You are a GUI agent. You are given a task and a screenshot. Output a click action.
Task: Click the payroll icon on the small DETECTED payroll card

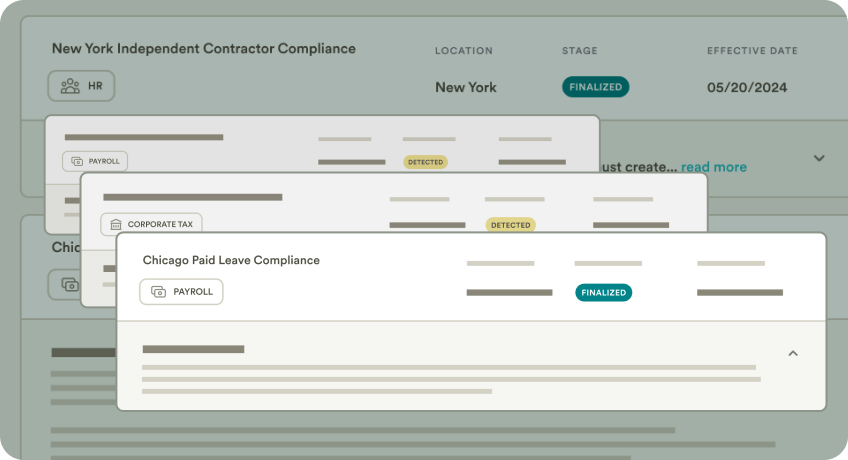click(x=77, y=161)
